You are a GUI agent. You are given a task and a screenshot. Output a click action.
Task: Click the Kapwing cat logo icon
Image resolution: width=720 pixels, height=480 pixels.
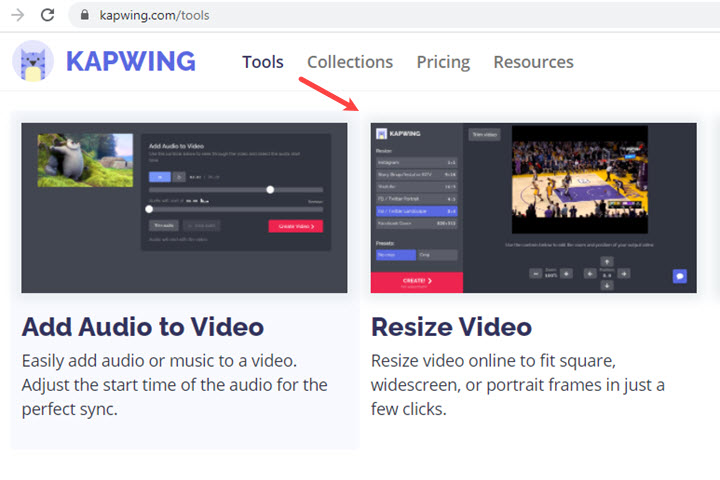pos(33,61)
